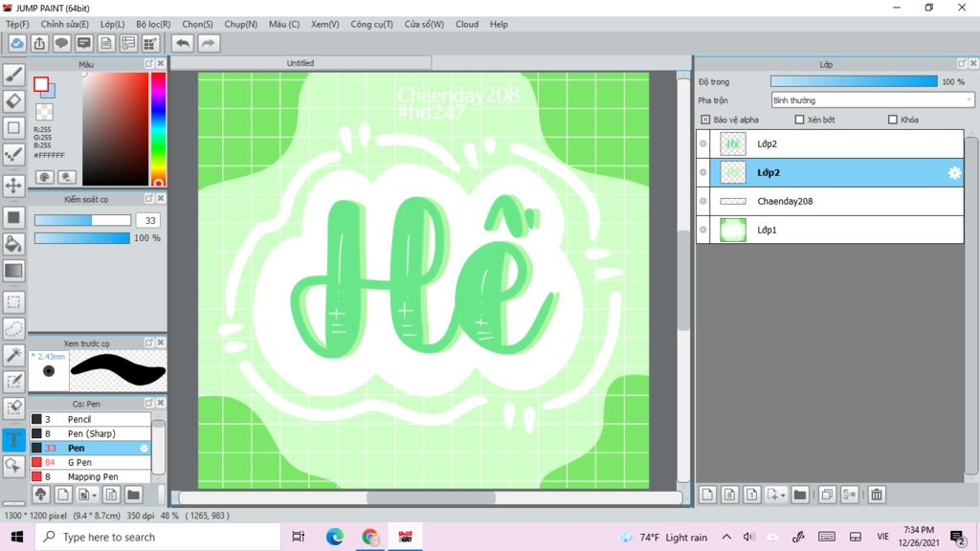Screen dimensions: 980x551
Task: Select the Pen (Sharp) brush
Action: 90,433
